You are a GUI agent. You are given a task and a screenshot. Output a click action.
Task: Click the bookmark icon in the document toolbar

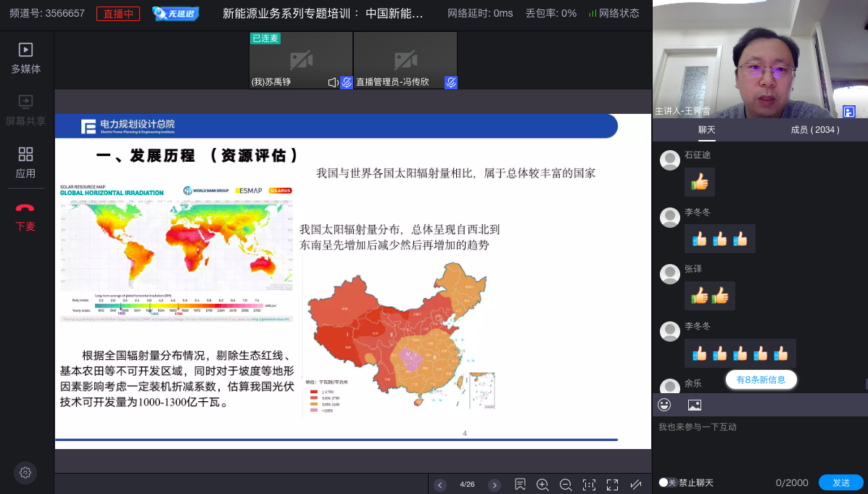point(520,484)
